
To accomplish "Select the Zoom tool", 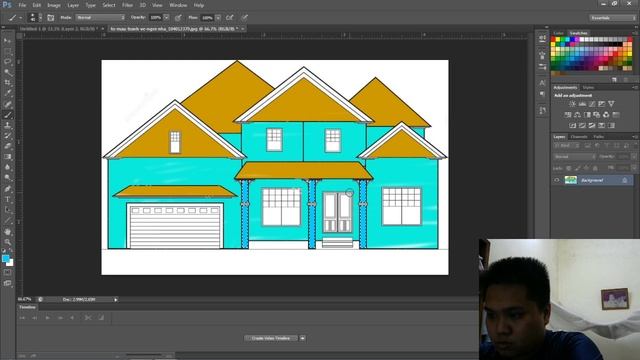I will point(7,242).
